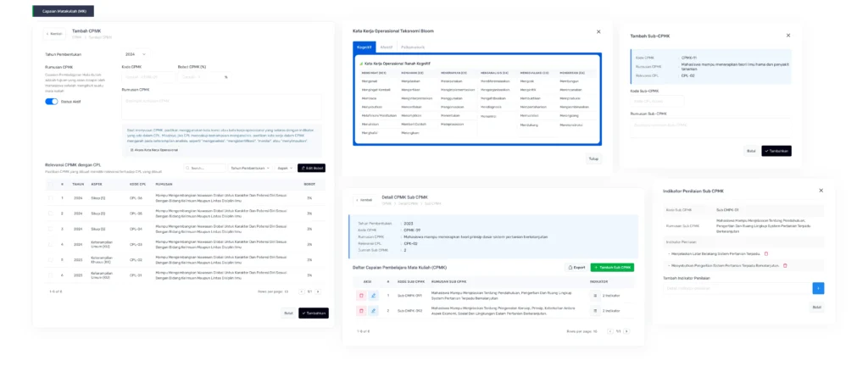The image size is (868, 366).
Task: Switch to the Psikomotorik tab
Action: pyautogui.click(x=413, y=47)
